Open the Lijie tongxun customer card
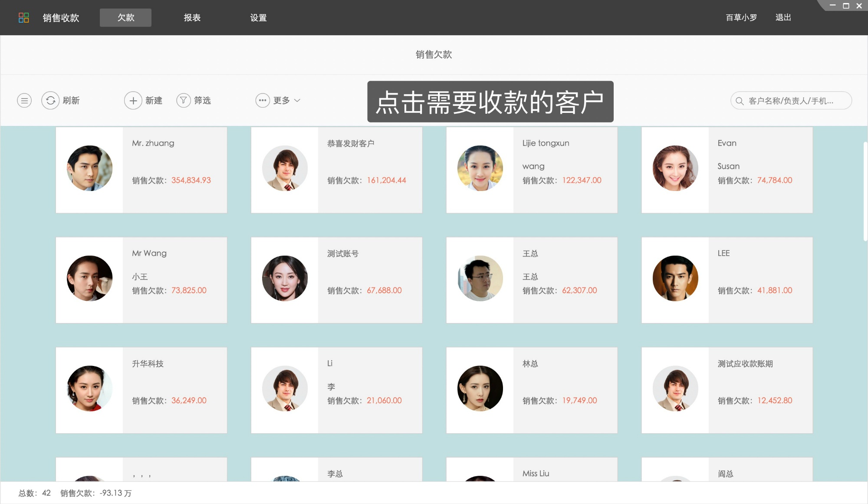This screenshot has width=868, height=504. pyautogui.click(x=532, y=169)
